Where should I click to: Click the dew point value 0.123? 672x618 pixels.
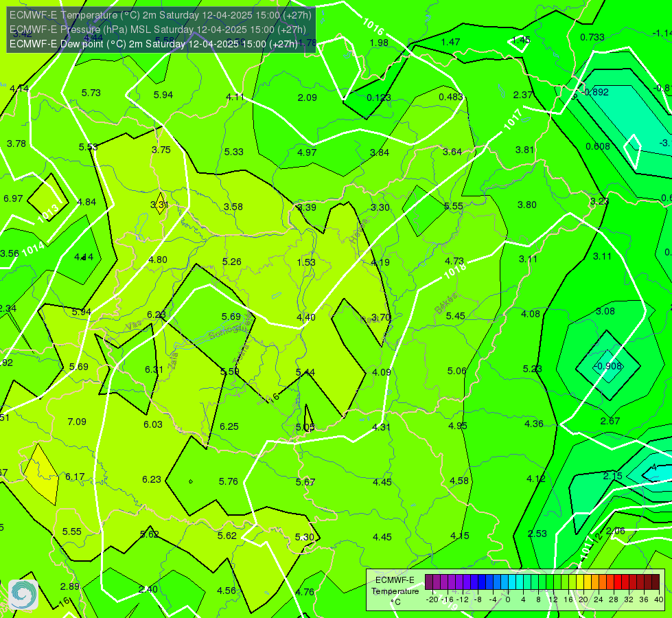coord(379,98)
